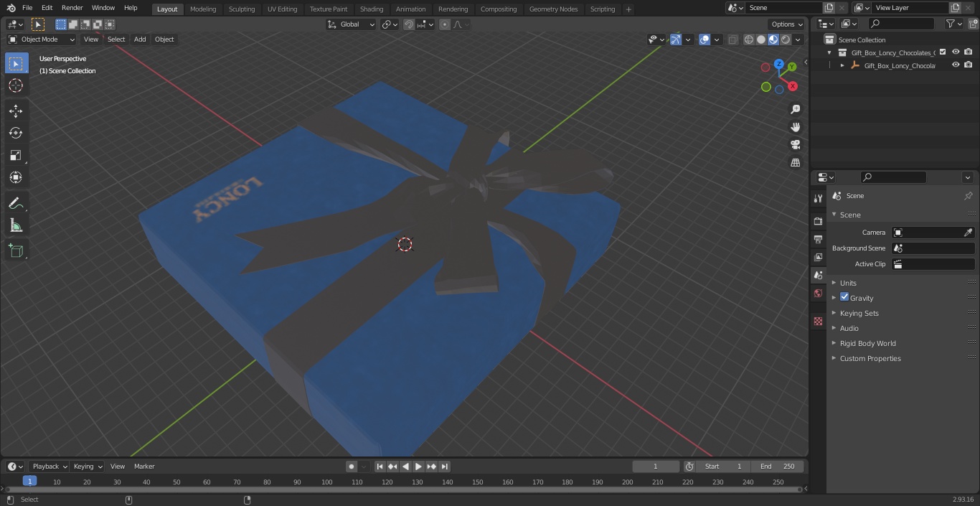Open the Tool properties tab
The width and height of the screenshot is (980, 506).
[818, 199]
